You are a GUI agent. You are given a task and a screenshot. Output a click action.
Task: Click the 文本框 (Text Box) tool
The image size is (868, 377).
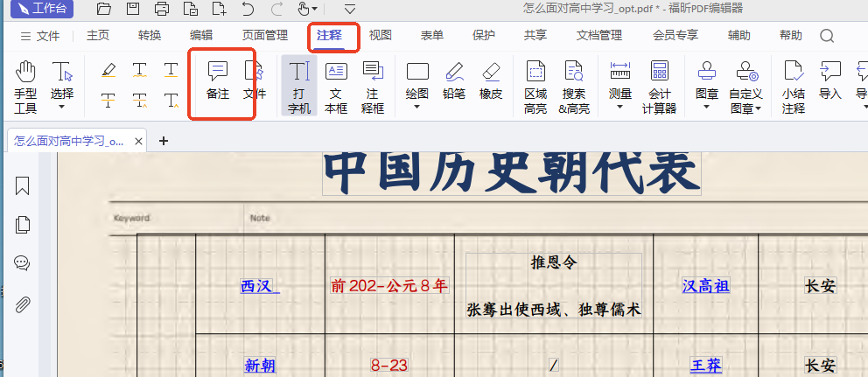click(336, 87)
